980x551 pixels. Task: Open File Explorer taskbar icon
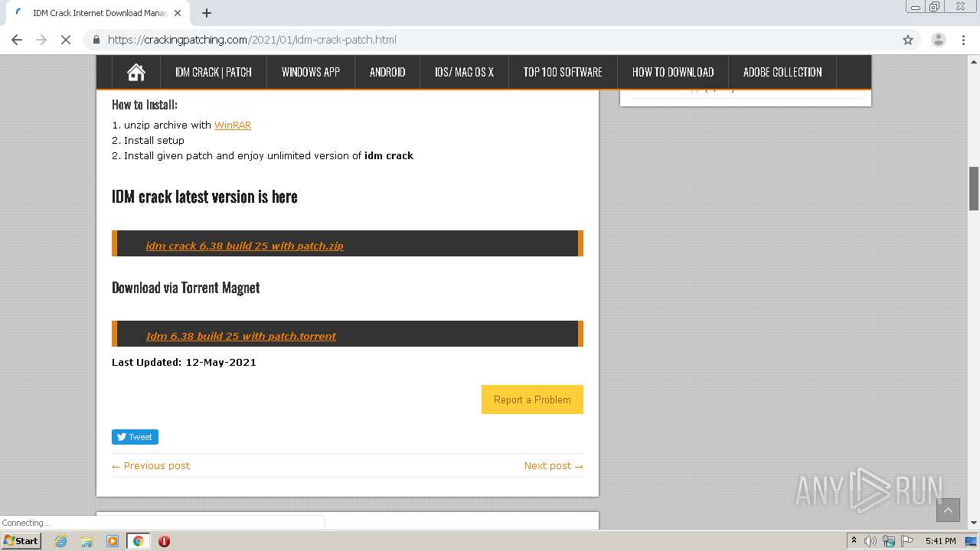(x=87, y=541)
